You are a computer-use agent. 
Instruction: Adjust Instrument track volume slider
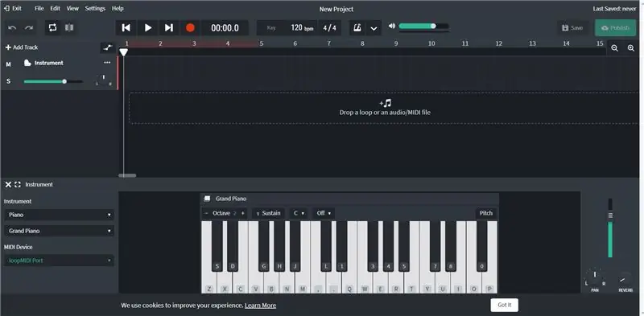pos(53,82)
